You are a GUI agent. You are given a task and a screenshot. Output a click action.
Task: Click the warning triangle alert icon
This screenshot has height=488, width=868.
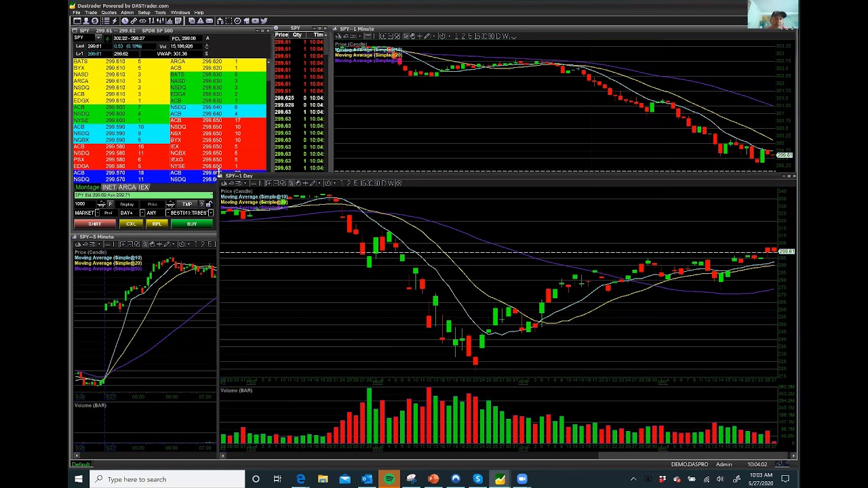[200, 21]
